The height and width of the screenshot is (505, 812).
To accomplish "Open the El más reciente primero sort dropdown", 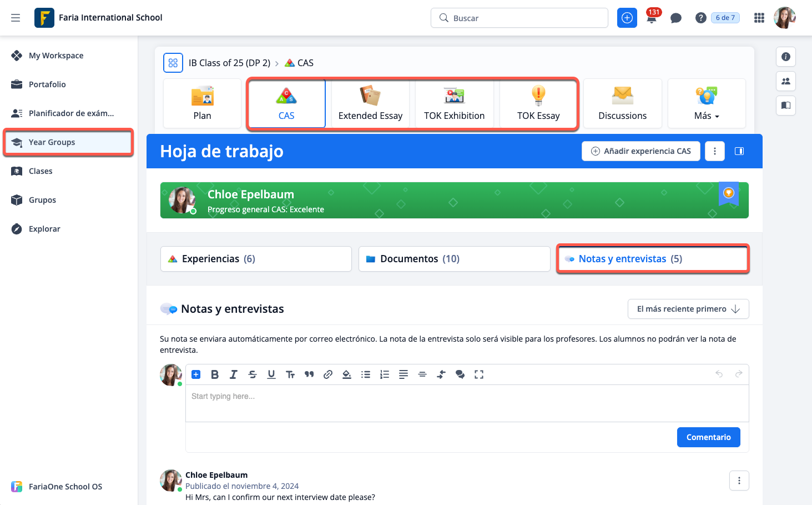I will point(688,309).
